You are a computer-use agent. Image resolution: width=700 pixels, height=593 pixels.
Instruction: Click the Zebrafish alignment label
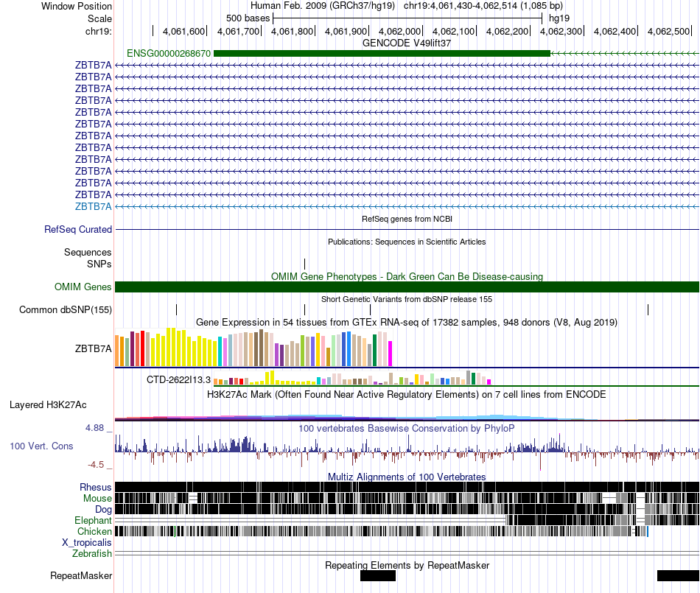point(92,553)
